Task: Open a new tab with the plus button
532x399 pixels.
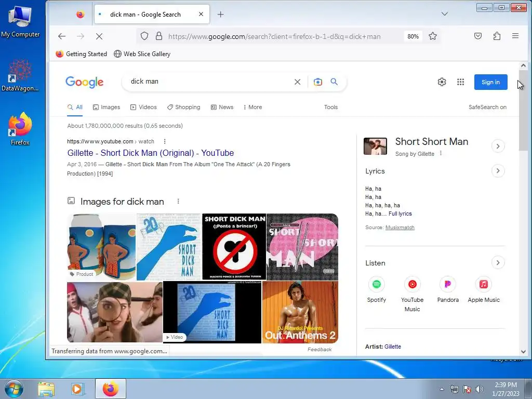Action: [x=220, y=14]
